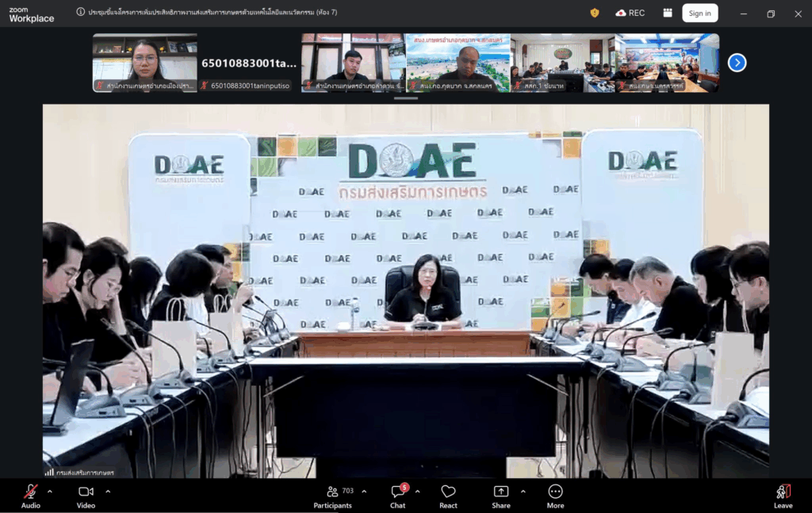Toggle the Video camera button
The width and height of the screenshot is (812, 513).
(86, 496)
